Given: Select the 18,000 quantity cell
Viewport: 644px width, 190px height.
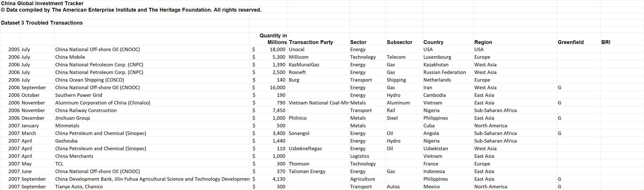Looking at the screenshot, I should pyautogui.click(x=277, y=49).
